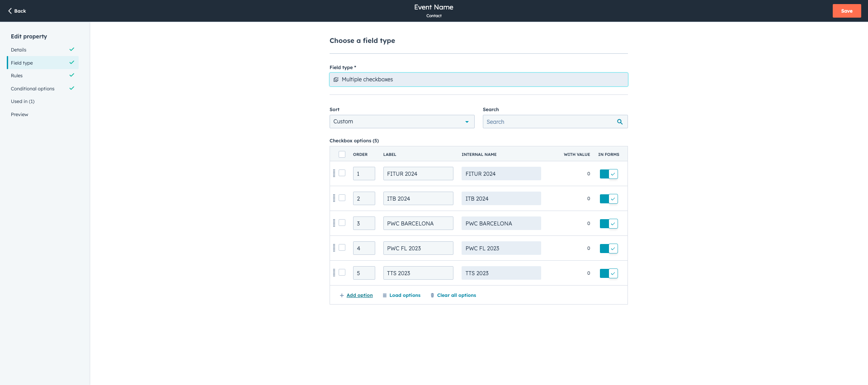Click the plus icon beside Add option

(342, 296)
